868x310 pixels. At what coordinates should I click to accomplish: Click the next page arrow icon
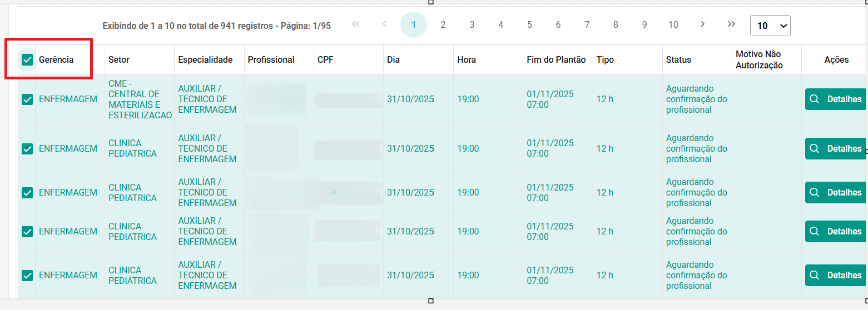coord(703,24)
